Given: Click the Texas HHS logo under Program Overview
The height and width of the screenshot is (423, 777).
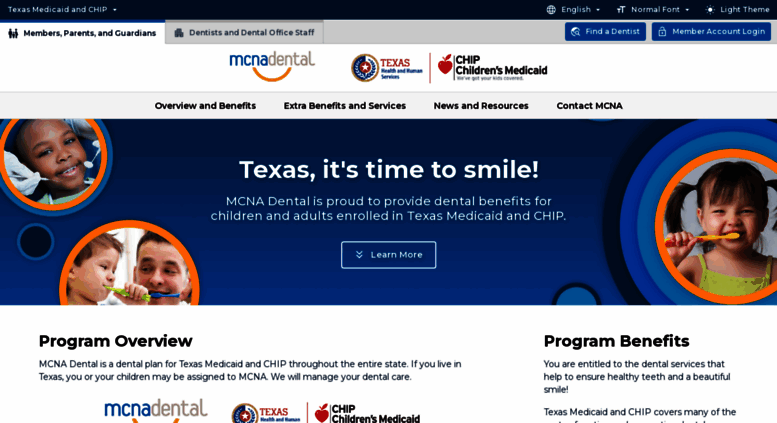Looking at the screenshot, I should point(266,413).
